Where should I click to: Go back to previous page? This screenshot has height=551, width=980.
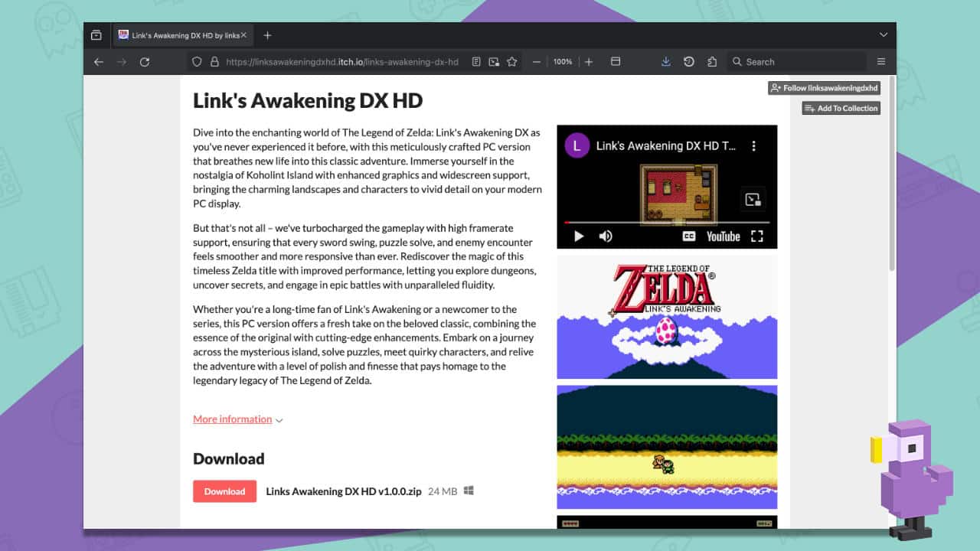click(x=98, y=62)
